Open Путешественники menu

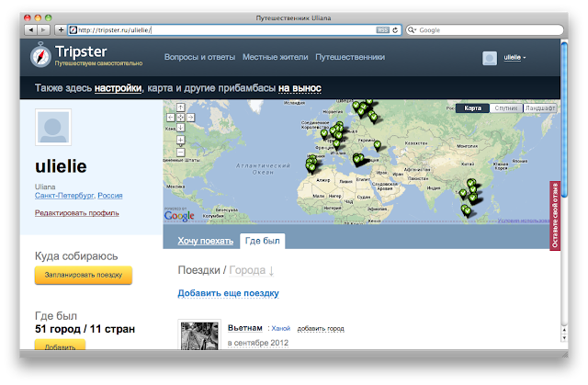coord(350,57)
